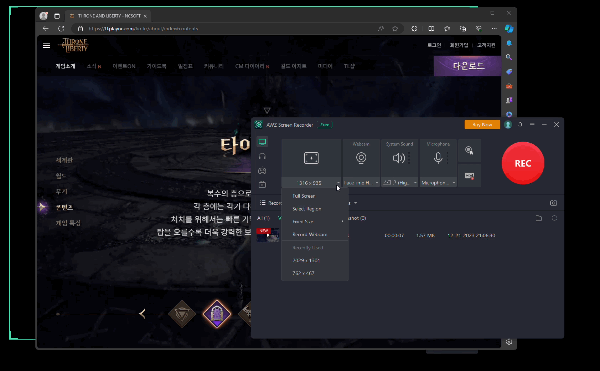
Task: Click the 고객지원 support link
Action: (x=486, y=45)
